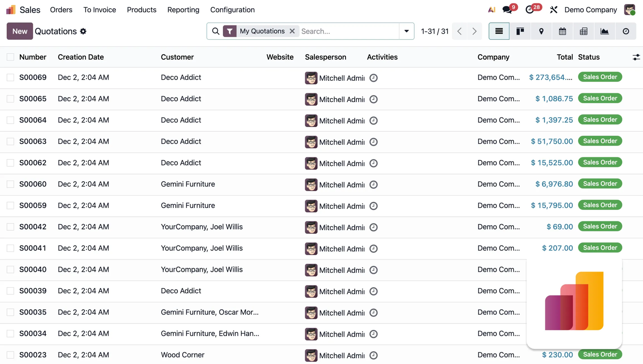Viewport: 643px width, 364px height.
Task: Open activity clock for S00035
Action: [373, 313]
